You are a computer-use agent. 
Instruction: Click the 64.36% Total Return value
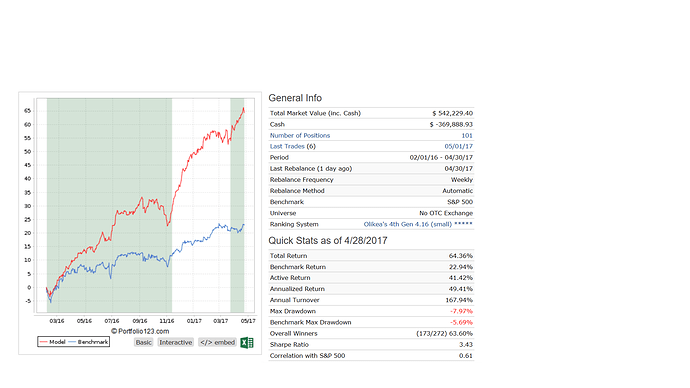click(461, 256)
